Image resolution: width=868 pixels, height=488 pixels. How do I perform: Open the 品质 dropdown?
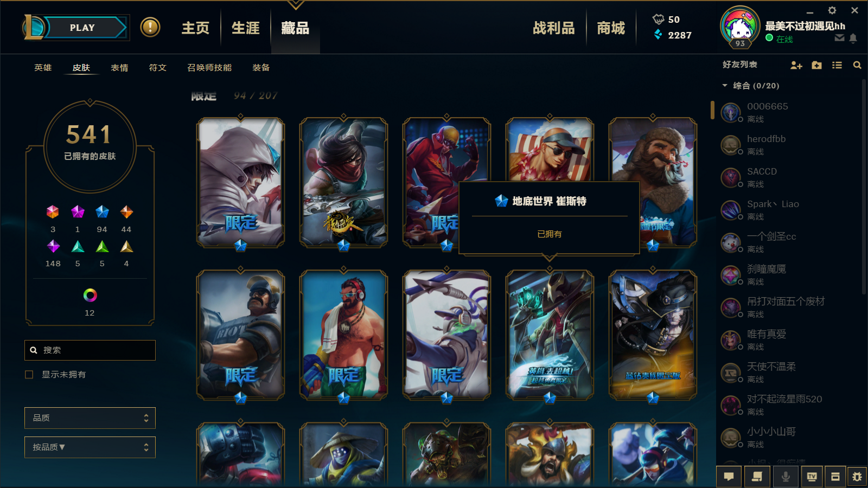[90, 418]
